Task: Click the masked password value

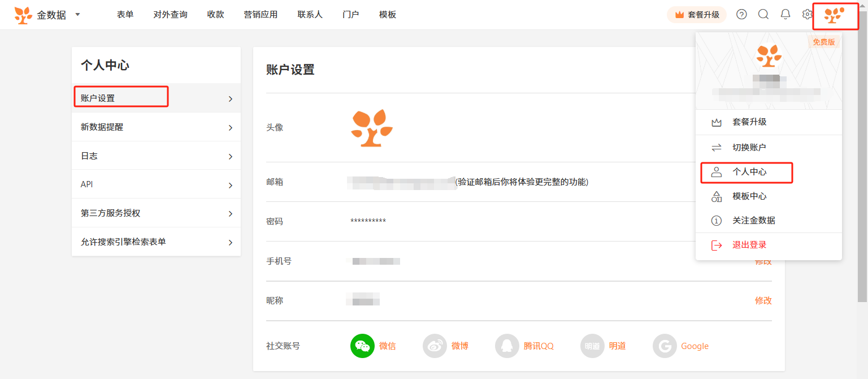Action: pos(368,221)
